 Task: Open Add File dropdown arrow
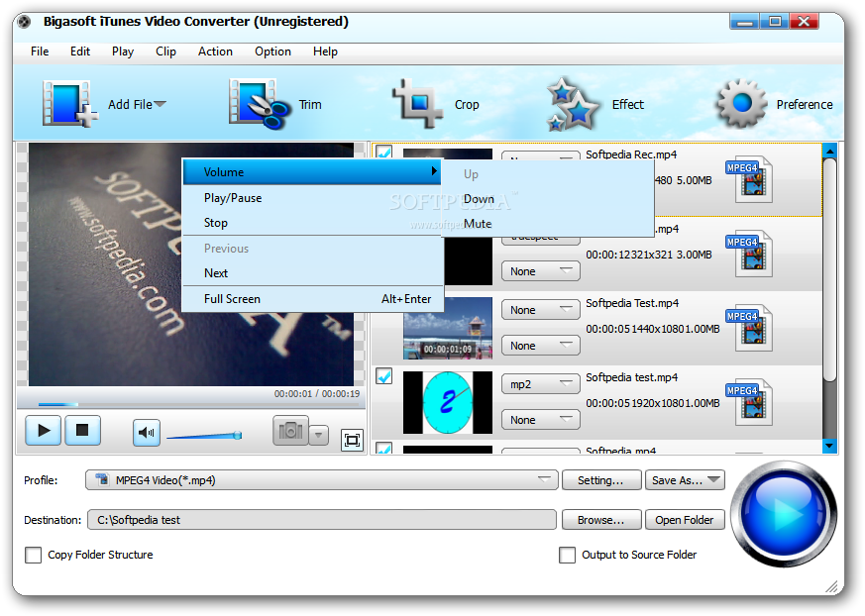[160, 104]
